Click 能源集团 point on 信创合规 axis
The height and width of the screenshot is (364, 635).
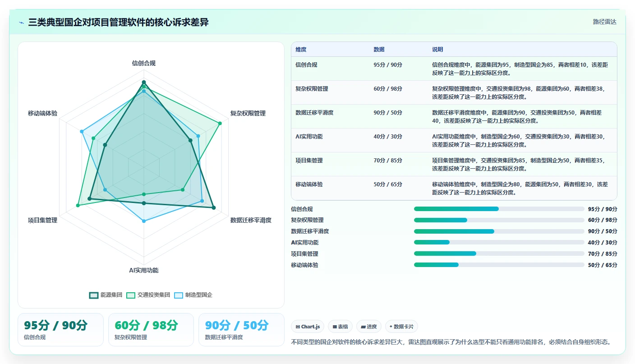144,82
